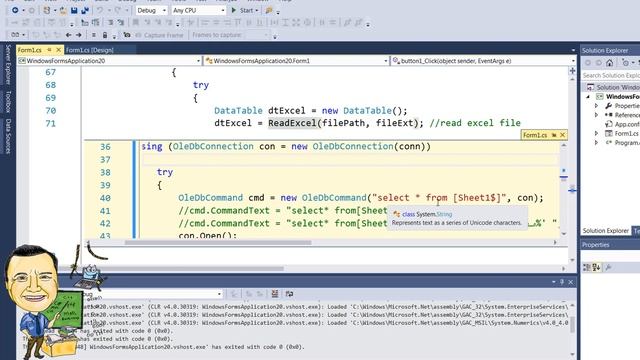Collapse the WindowsFormsApplication project node
Viewport: 640px width, 360px height.
588,97
